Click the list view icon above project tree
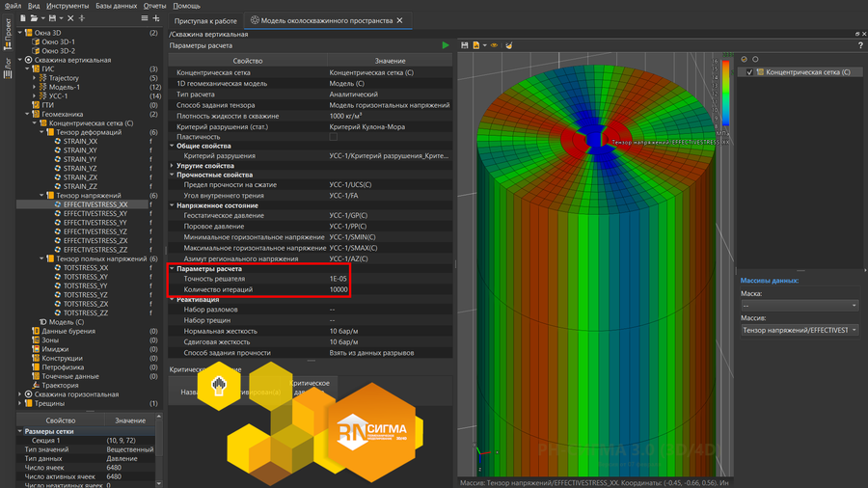The width and height of the screenshot is (868, 488). 145,18
